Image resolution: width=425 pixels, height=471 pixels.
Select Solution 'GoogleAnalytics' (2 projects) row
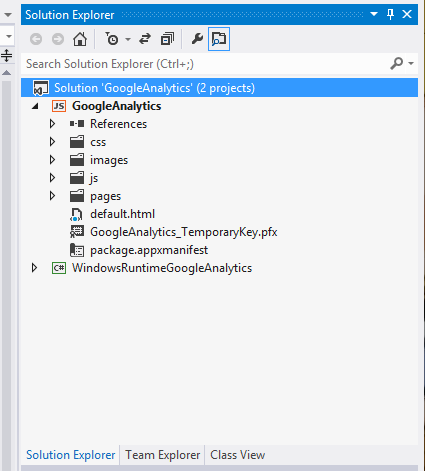[219, 88]
